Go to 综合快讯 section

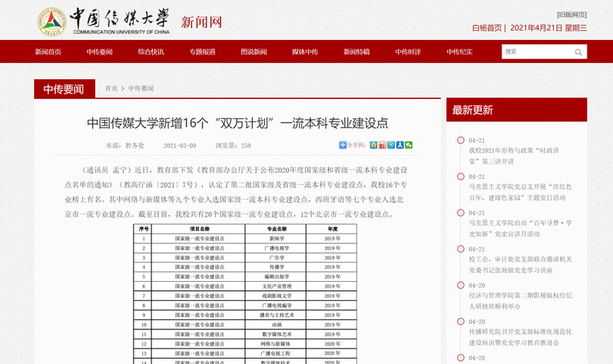click(151, 51)
